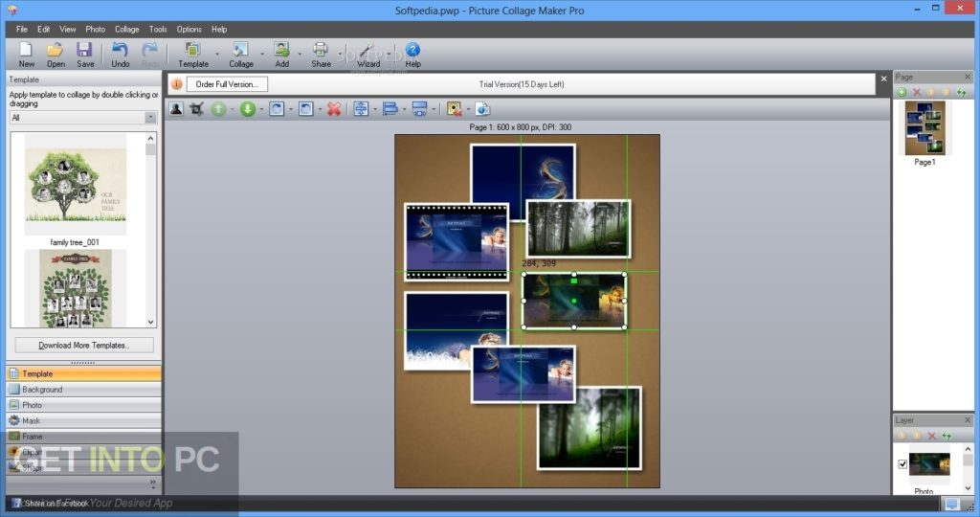This screenshot has width=980, height=517.
Task: Select the filmstrip-framed photo in collage
Action: pos(457,242)
